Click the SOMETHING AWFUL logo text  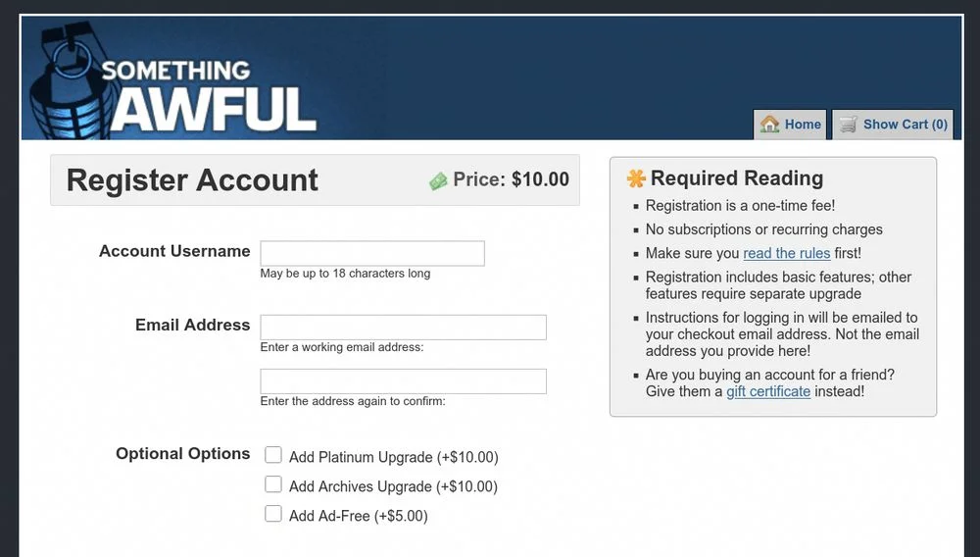tap(211, 98)
